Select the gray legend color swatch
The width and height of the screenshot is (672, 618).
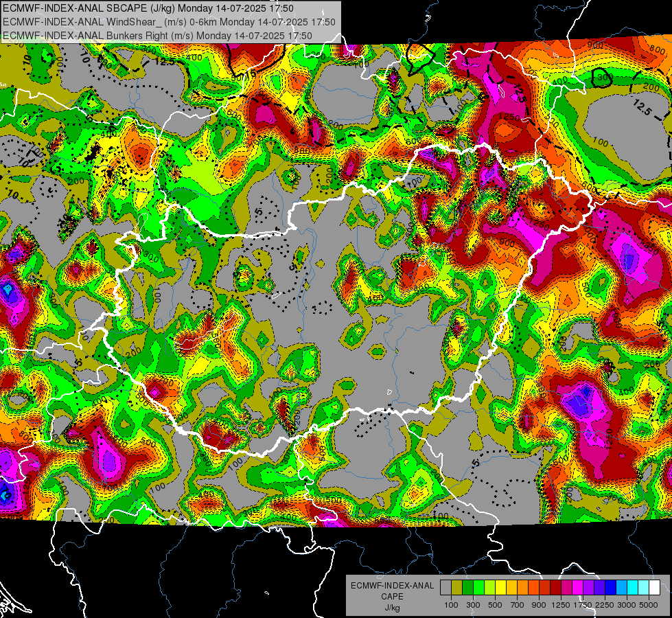pyautogui.click(x=445, y=588)
